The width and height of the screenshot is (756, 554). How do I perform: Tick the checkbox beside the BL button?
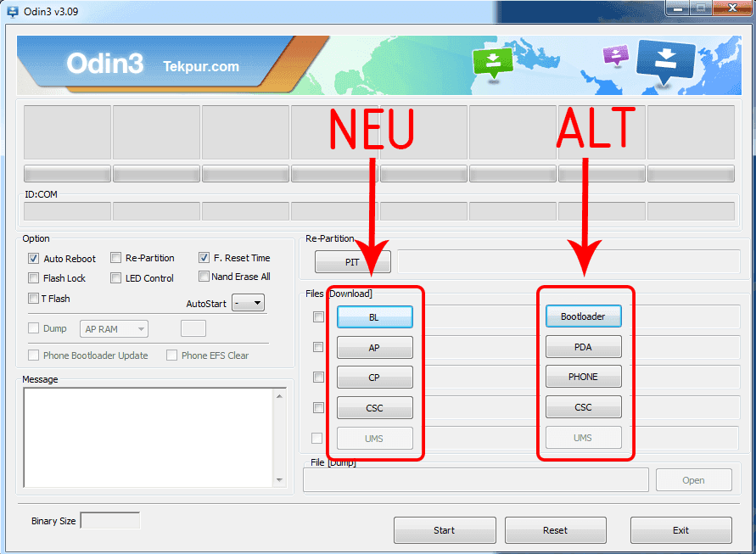click(318, 316)
